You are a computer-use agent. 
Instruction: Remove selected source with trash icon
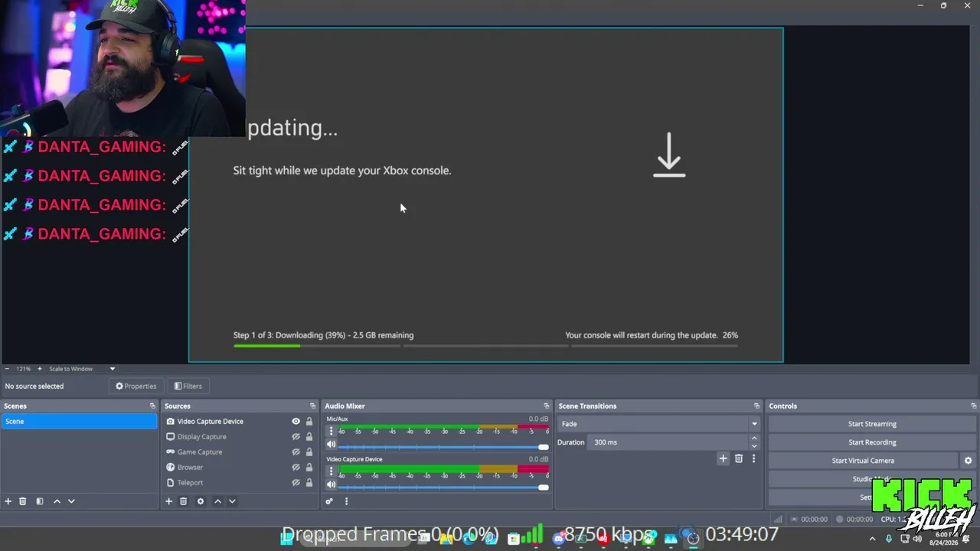tap(184, 501)
